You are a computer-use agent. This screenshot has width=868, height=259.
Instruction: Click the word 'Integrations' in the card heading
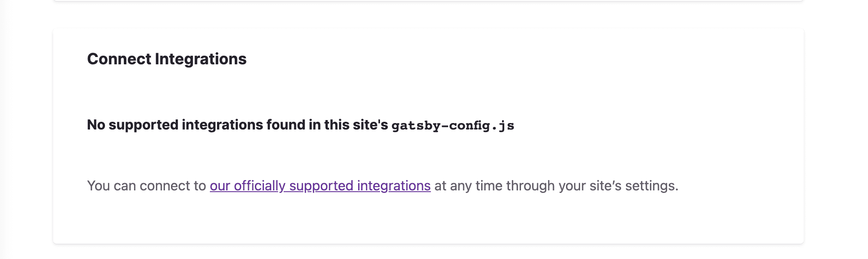[x=201, y=59]
